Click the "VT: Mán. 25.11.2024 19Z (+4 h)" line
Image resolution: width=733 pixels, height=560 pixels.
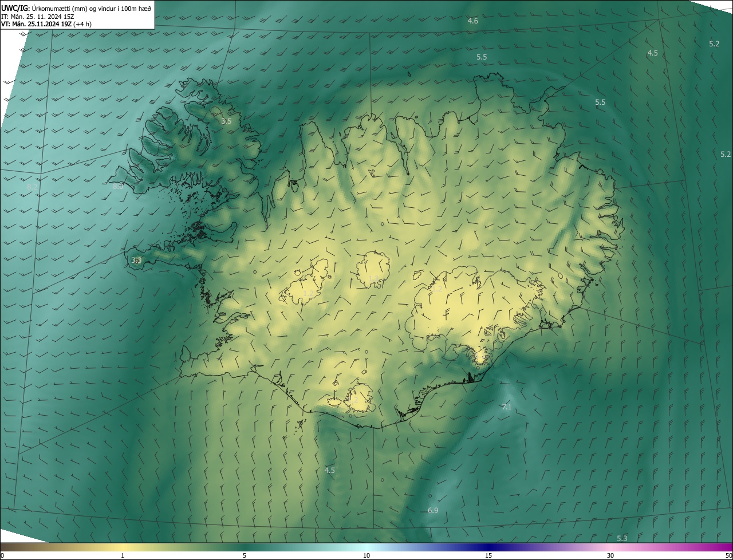pos(46,24)
